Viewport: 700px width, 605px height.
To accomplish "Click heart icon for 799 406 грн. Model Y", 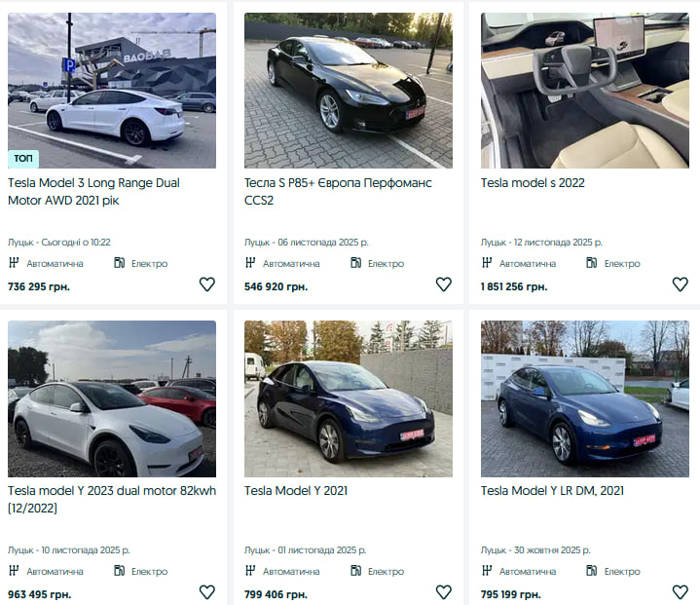I will [443, 592].
